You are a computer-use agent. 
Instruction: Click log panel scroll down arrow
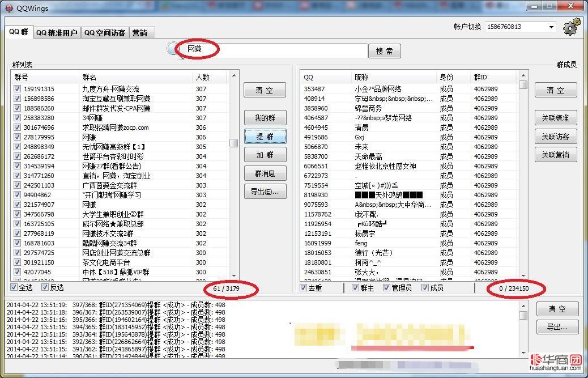[523, 352]
